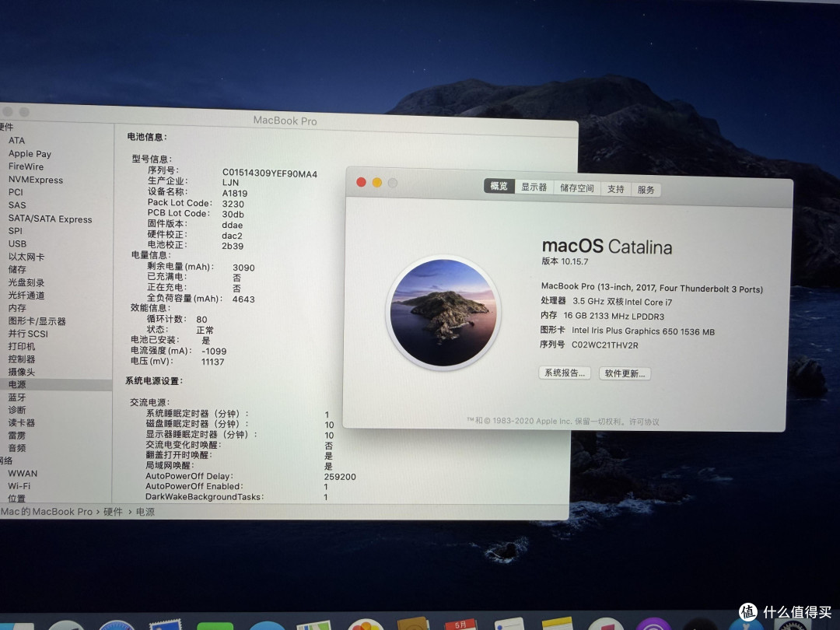Select ATA in the hardware sidebar

[x=16, y=140]
